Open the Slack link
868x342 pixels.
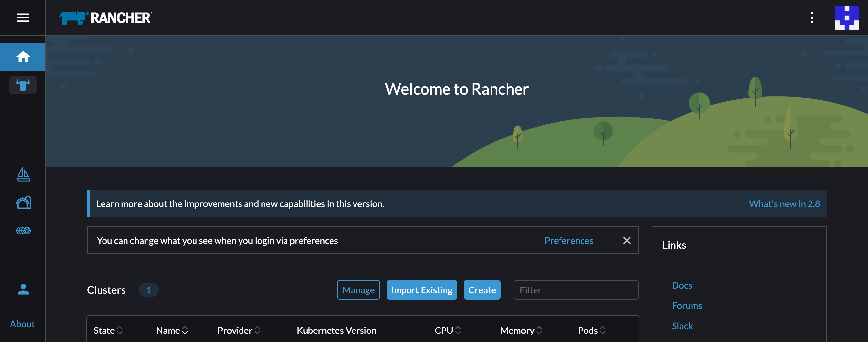coord(682,326)
